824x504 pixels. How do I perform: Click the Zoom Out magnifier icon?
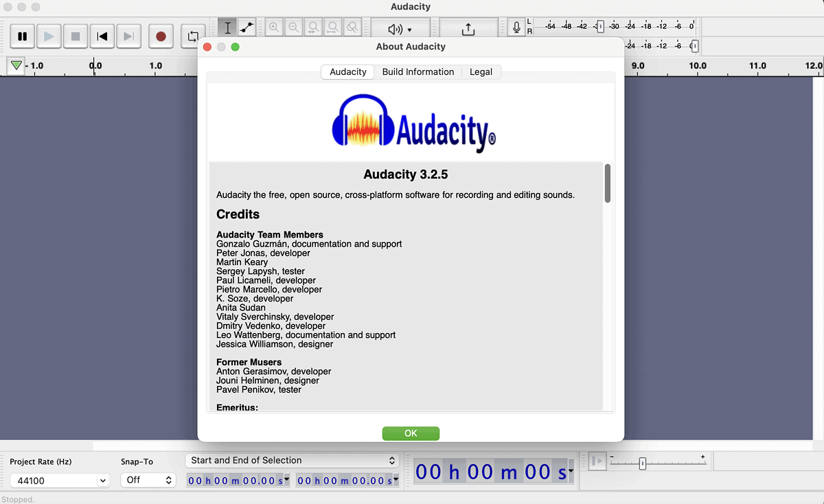pos(293,27)
